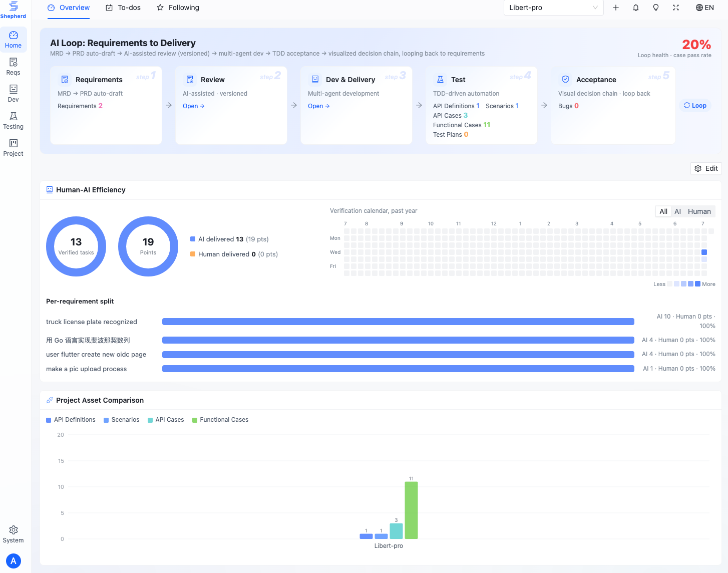The image size is (728, 573).
Task: Click the plus add icon
Action: (x=616, y=8)
